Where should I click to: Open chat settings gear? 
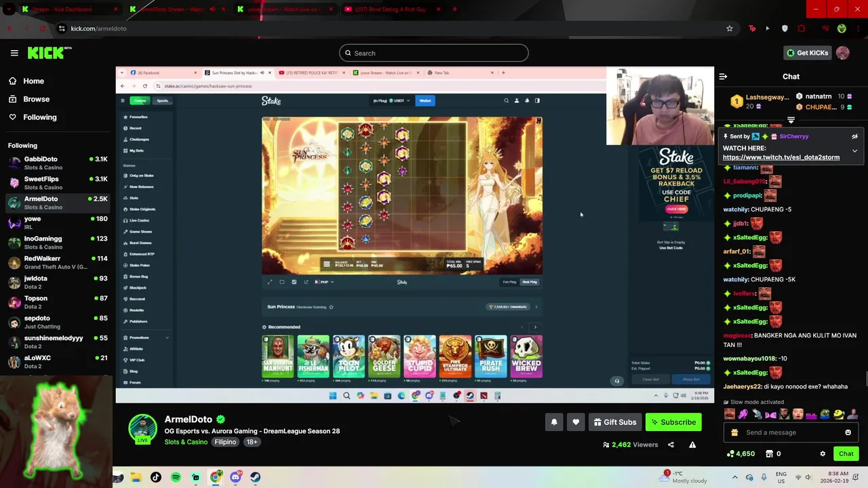pyautogui.click(x=823, y=453)
